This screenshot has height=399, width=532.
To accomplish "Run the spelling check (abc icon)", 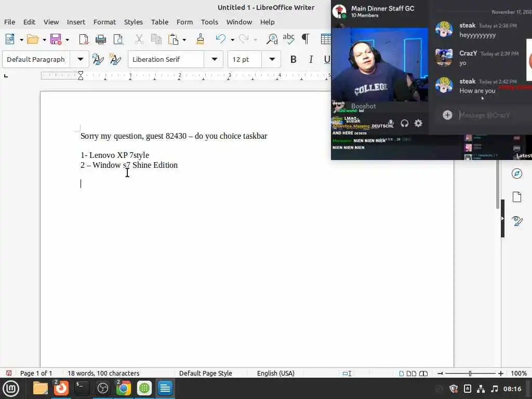I will click(x=289, y=38).
